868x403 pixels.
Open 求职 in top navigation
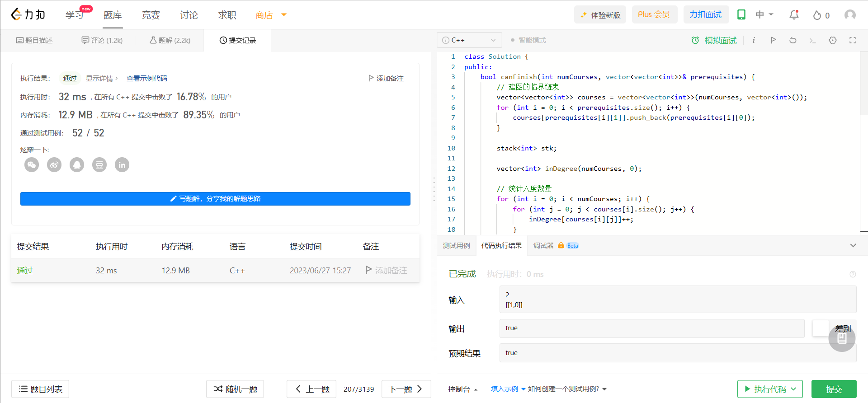(227, 15)
